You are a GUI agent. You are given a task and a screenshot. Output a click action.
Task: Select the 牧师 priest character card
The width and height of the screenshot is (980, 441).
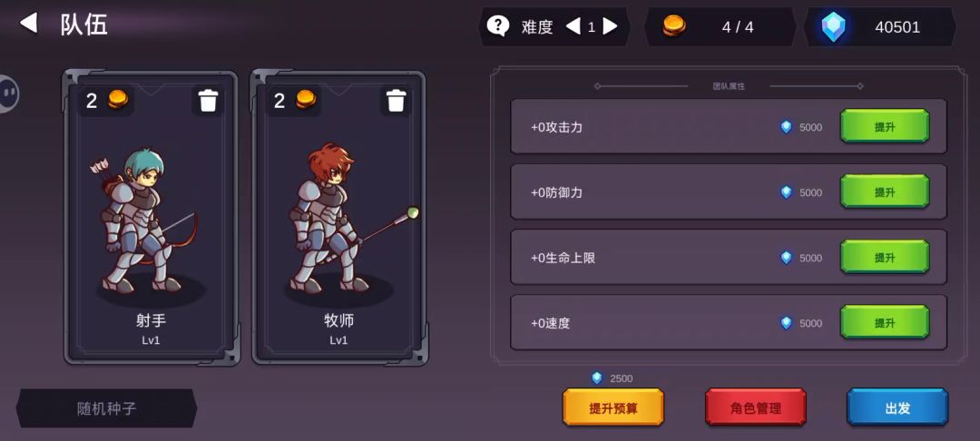(339, 218)
